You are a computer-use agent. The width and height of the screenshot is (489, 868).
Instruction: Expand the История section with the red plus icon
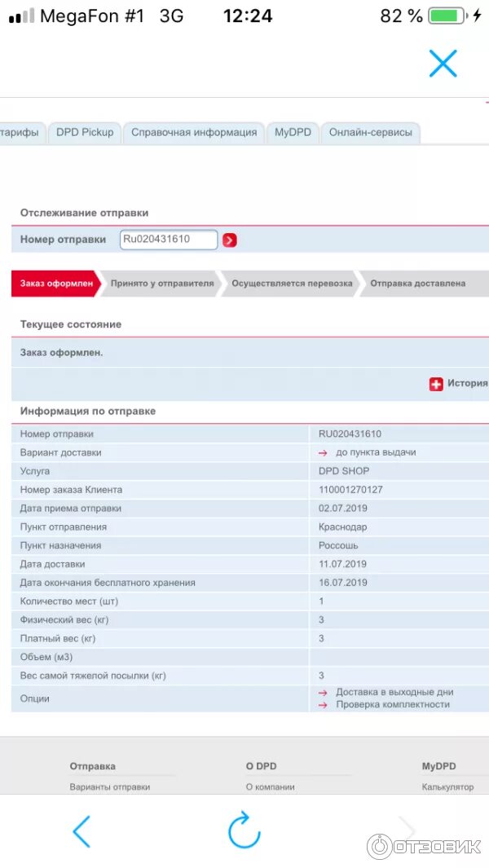[x=436, y=384]
